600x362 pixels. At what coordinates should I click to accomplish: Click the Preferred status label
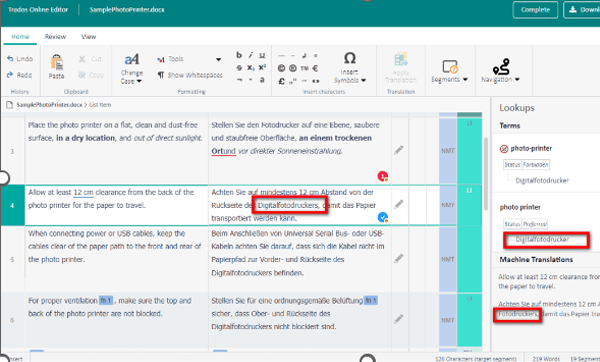click(x=535, y=224)
